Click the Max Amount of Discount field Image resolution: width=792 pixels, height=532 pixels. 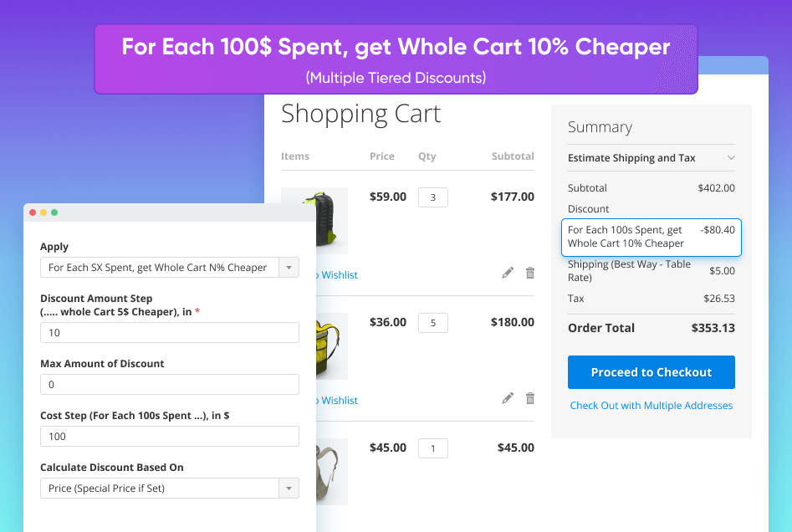pos(169,385)
